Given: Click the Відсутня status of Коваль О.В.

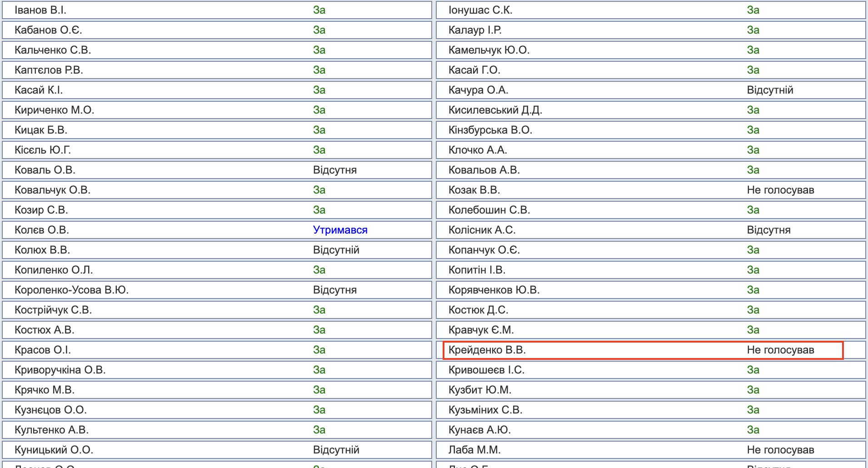Looking at the screenshot, I should (x=335, y=170).
